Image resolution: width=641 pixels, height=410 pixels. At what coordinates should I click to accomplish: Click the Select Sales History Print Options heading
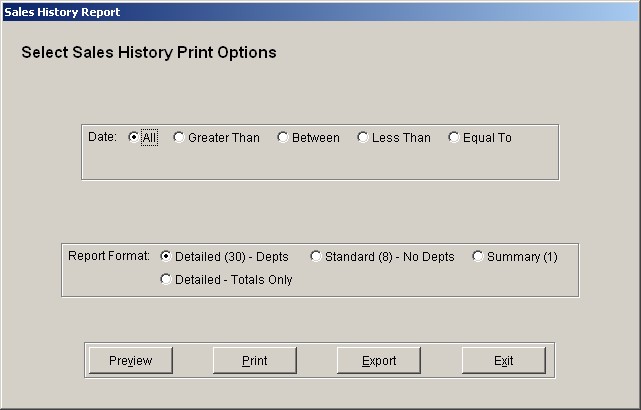pyautogui.click(x=149, y=53)
